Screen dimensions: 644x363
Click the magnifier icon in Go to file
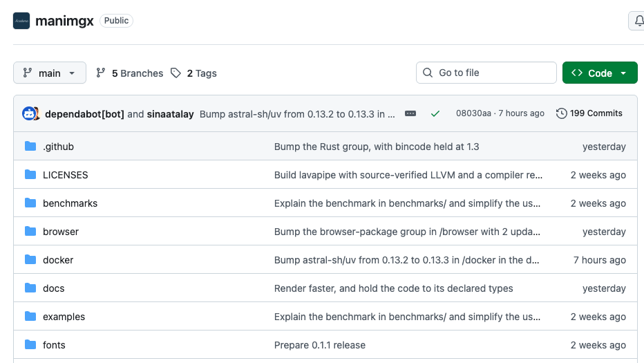[428, 73]
